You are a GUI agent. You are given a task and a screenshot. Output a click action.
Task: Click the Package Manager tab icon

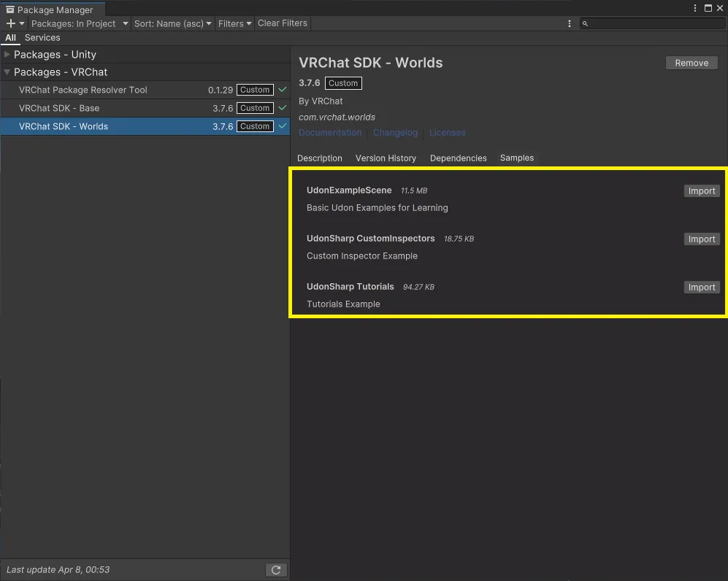(x=9, y=9)
